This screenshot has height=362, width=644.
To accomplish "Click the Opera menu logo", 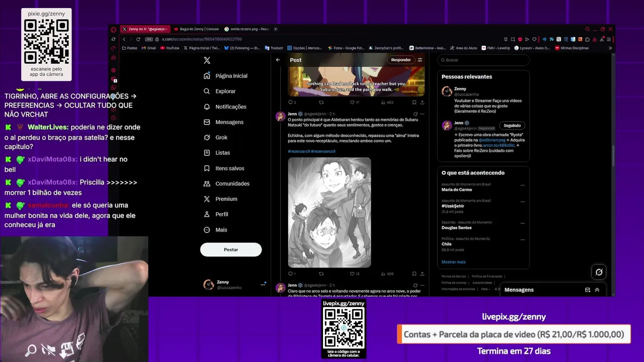I will (x=113, y=30).
